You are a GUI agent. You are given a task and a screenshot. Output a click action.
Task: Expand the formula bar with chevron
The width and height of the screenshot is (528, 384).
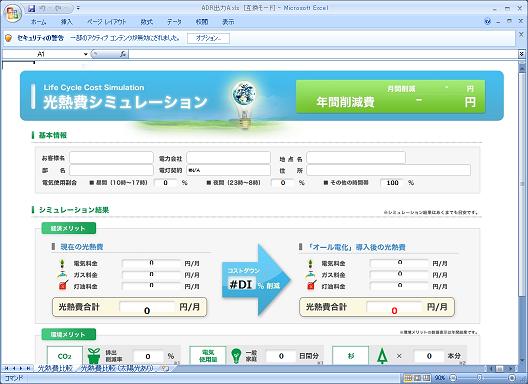click(x=522, y=54)
